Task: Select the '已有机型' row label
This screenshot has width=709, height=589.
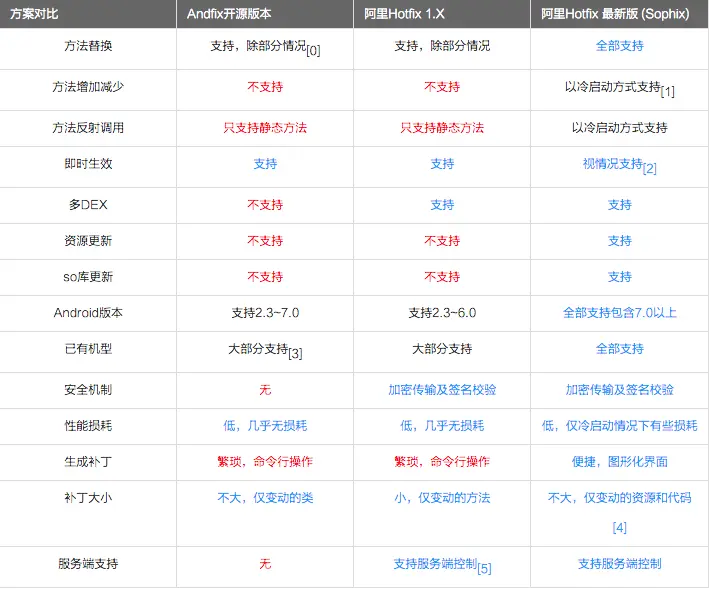Action: (x=88, y=349)
